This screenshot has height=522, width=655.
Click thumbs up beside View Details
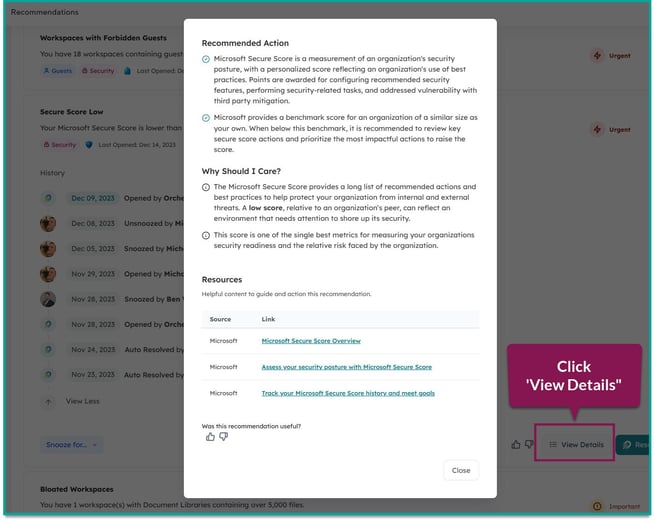(x=515, y=444)
